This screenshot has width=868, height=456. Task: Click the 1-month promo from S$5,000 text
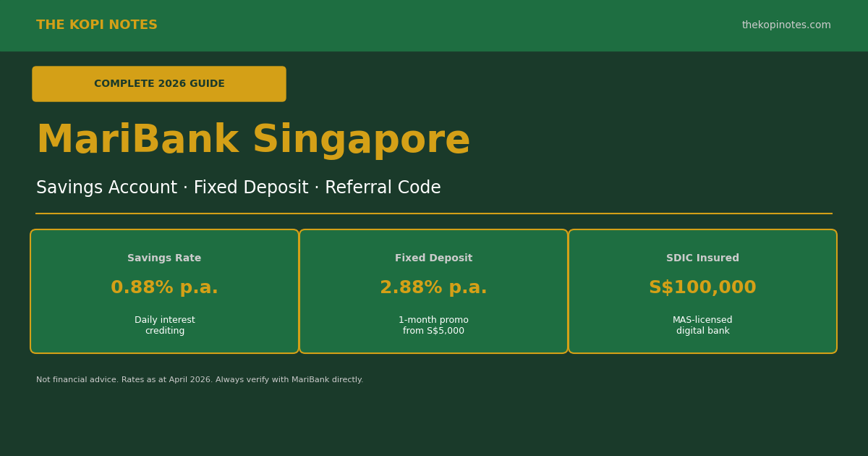coord(433,326)
